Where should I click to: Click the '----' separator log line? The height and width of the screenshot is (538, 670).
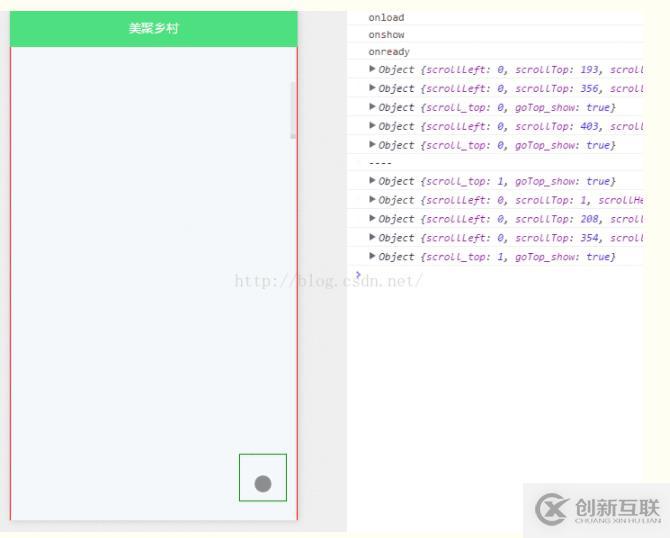(380, 163)
